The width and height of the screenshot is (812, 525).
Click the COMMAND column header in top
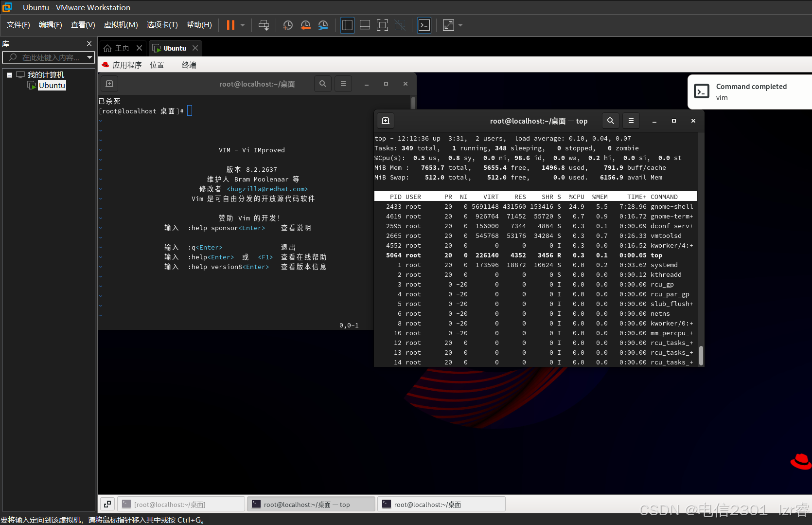click(664, 197)
